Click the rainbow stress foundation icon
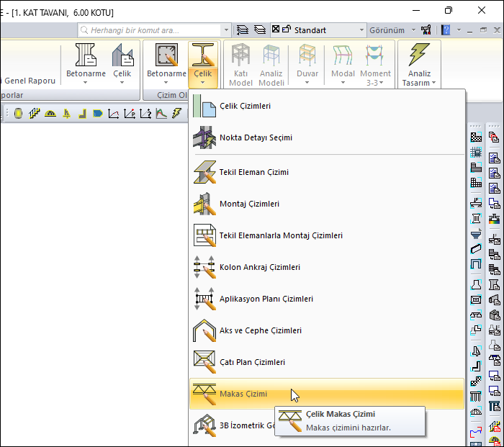Image resolution: width=504 pixels, height=447 pixels. coord(494,219)
